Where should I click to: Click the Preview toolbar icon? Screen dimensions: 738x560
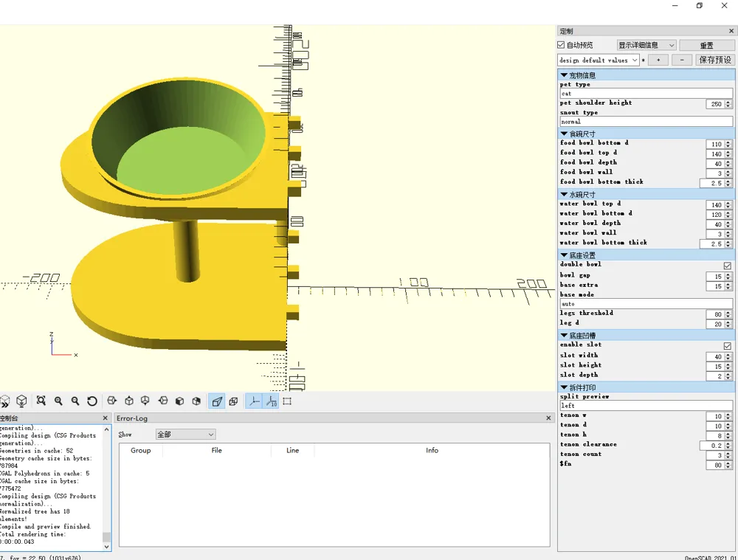[x=4, y=401]
